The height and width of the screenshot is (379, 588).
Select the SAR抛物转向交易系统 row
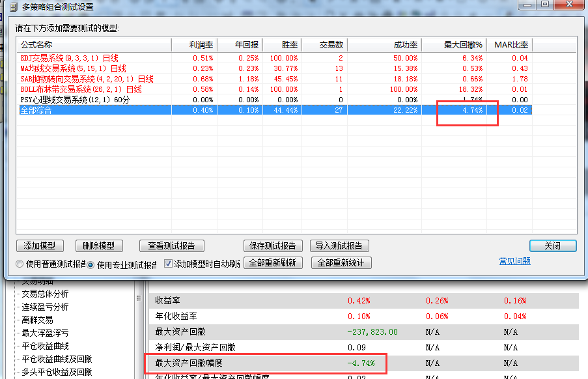(x=275, y=79)
